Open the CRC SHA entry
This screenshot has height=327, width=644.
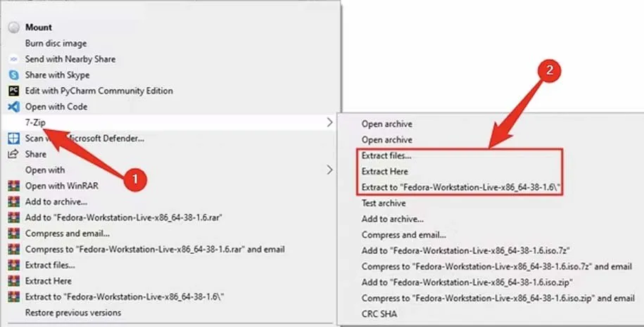pyautogui.click(x=379, y=314)
